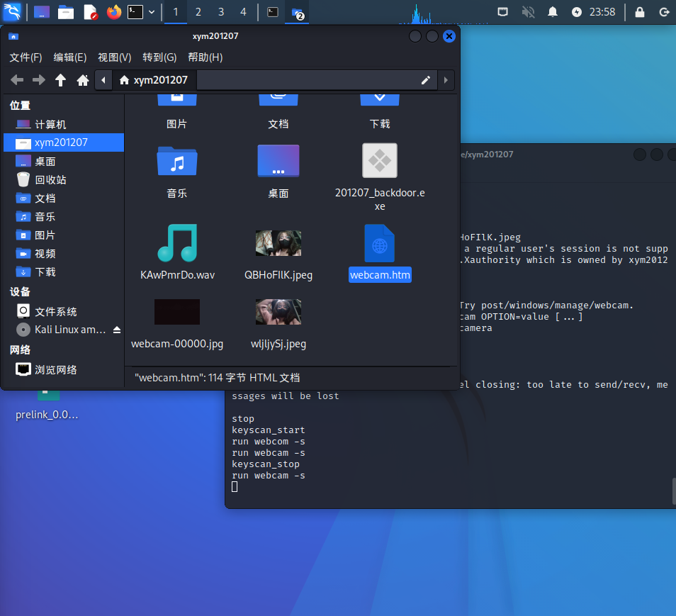Screen dimensions: 676x616
Task: Switch to workspace 3
Action: (221, 12)
